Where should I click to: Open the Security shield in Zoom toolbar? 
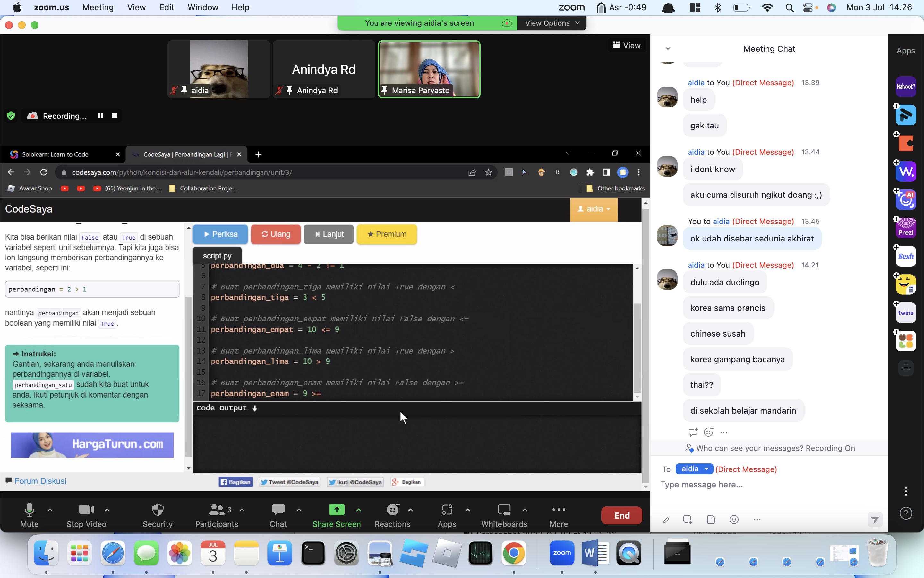157,515
